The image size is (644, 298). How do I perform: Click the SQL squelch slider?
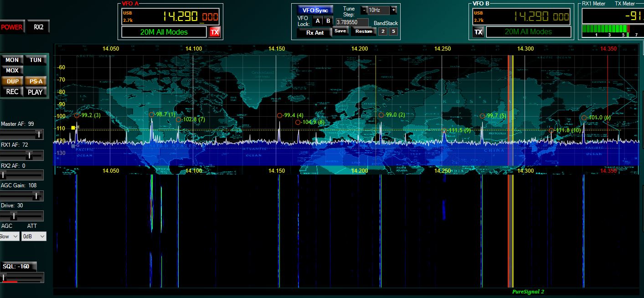pos(22,277)
